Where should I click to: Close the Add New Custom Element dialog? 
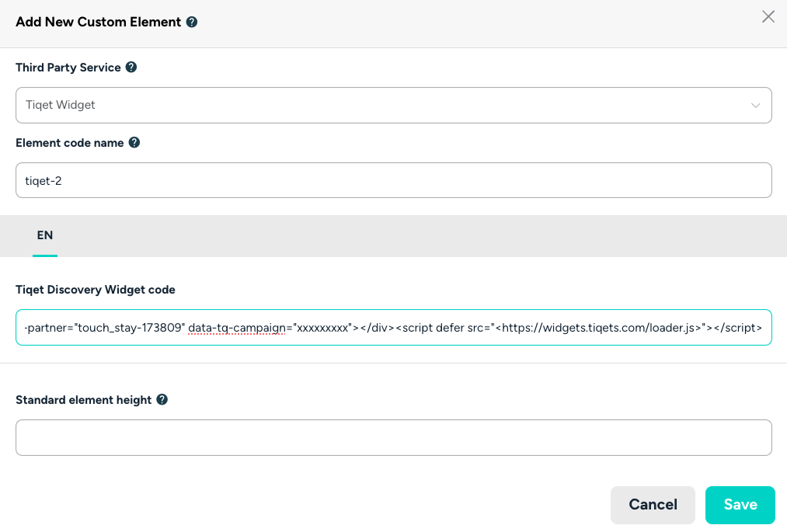tap(768, 17)
